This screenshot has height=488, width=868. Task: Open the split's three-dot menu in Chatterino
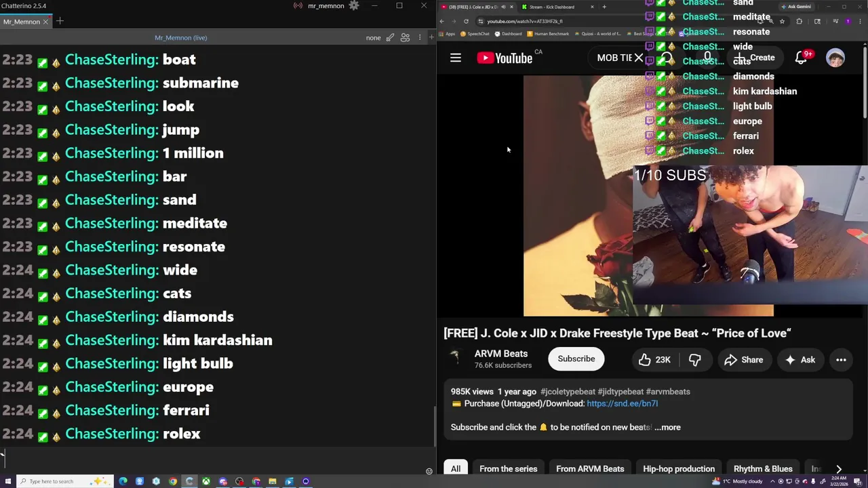418,38
